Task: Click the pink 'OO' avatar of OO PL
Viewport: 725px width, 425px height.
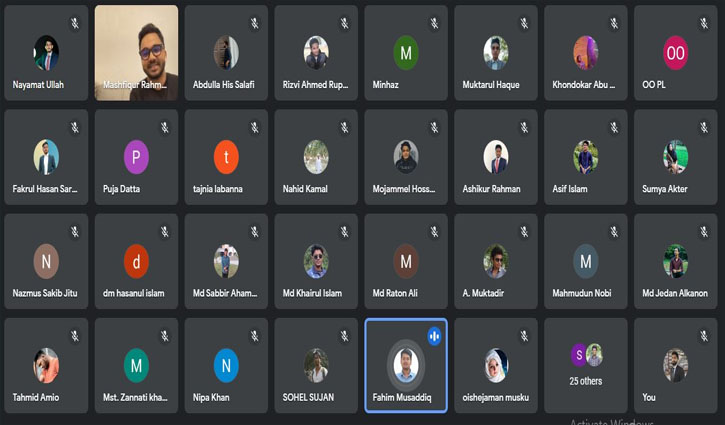Action: pyautogui.click(x=676, y=53)
